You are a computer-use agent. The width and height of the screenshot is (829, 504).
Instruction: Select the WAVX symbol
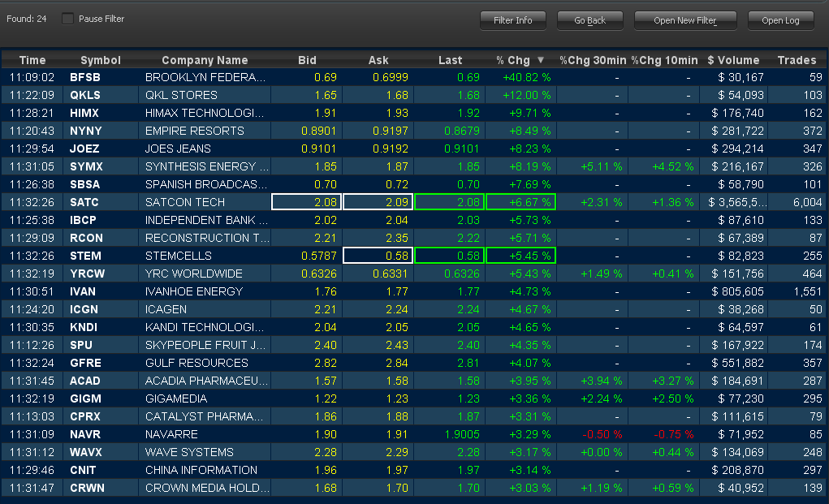point(85,452)
